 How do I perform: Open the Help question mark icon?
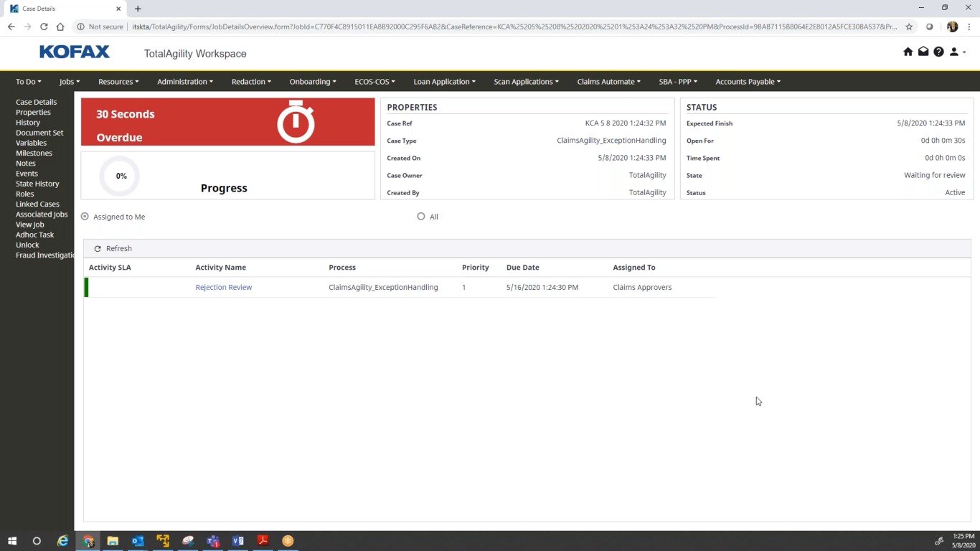tap(938, 52)
